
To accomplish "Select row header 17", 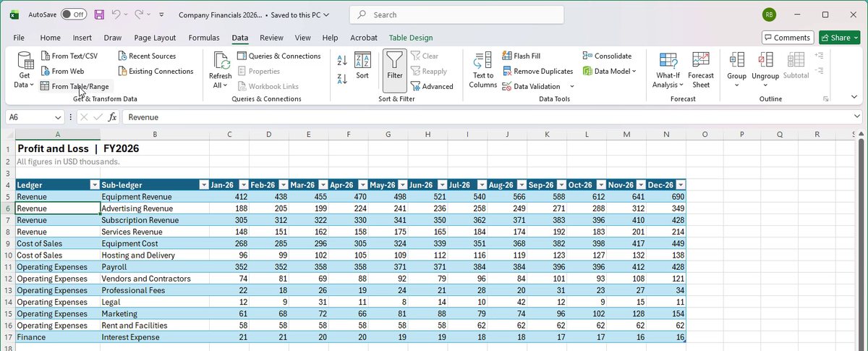I will 7,337.
